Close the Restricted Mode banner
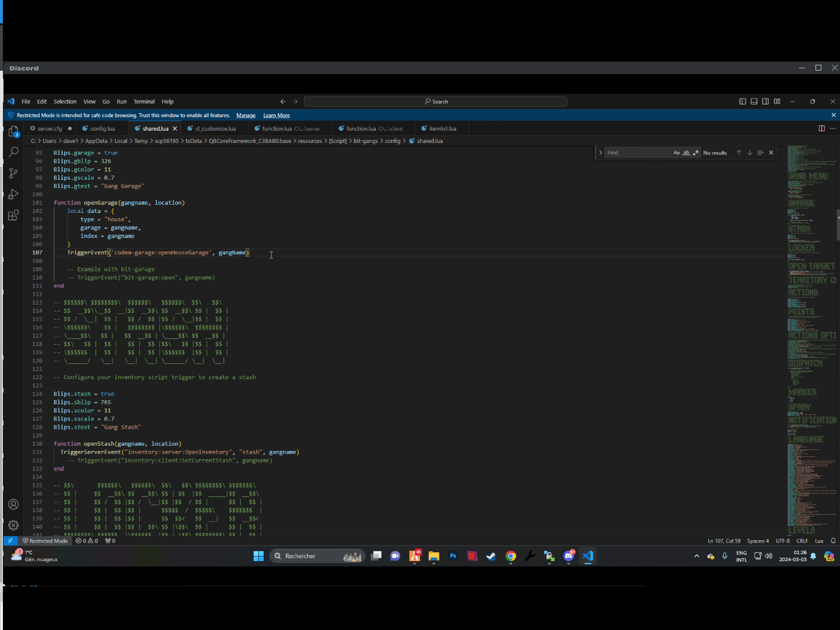840x630 pixels. 834,115
